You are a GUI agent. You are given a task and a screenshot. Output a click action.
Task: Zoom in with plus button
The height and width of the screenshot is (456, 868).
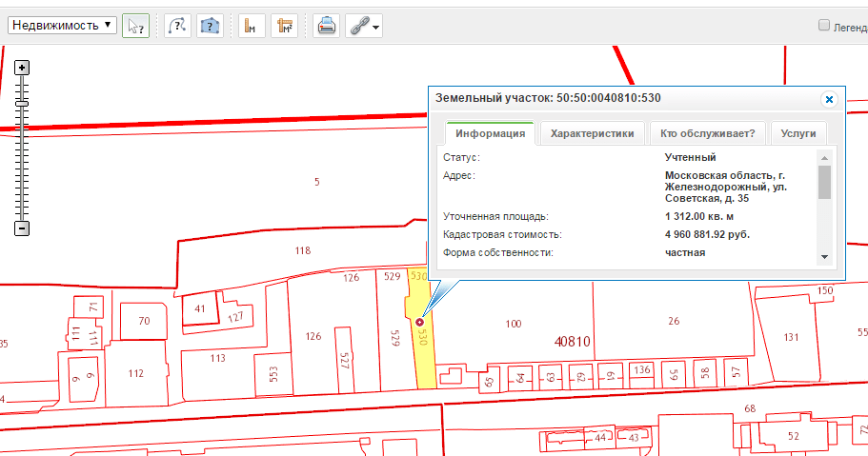tap(22, 69)
